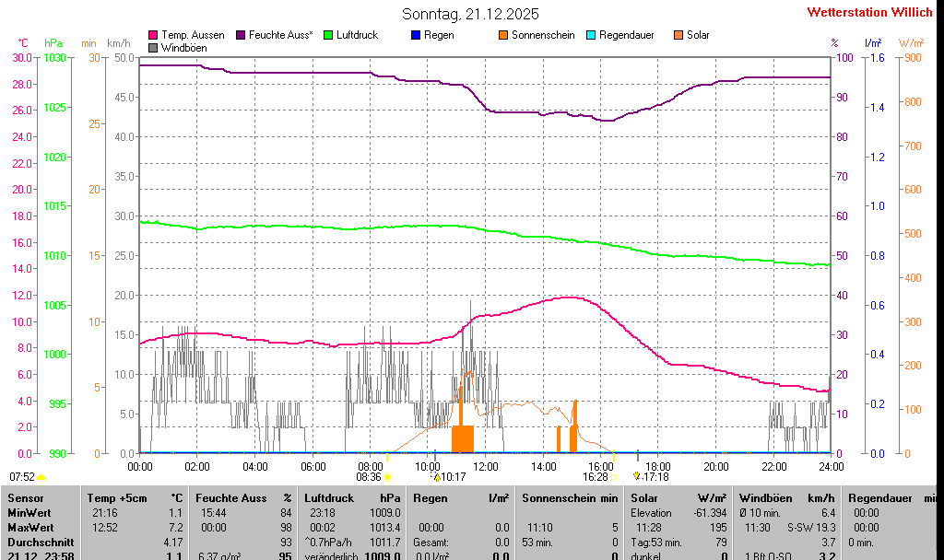Select the orange Sonnenschein legend square
The width and height of the screenshot is (944, 560).
point(503,35)
